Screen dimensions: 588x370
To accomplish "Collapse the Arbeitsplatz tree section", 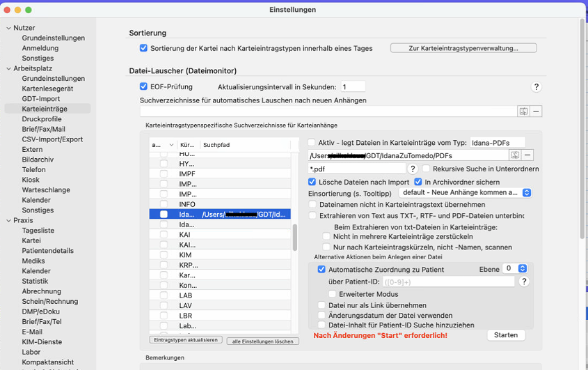I will pyautogui.click(x=8, y=69).
